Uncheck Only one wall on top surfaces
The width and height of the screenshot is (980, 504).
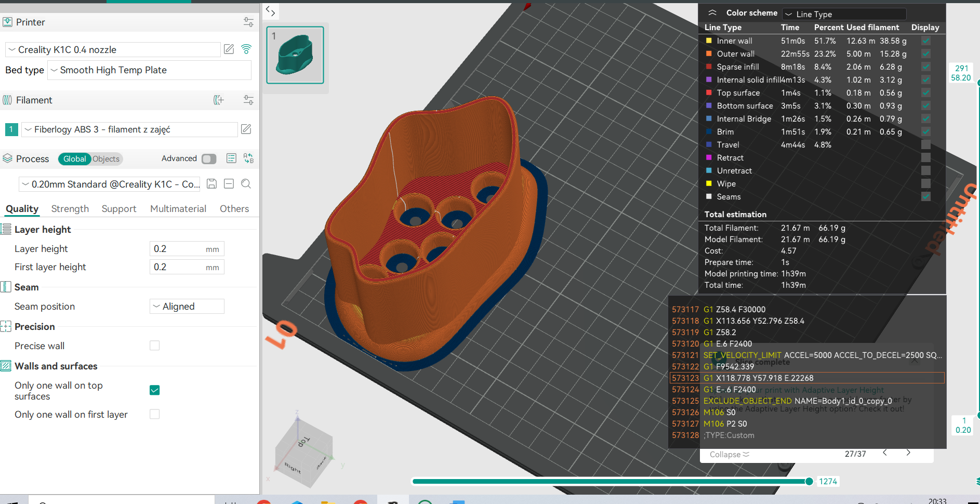[x=155, y=390]
